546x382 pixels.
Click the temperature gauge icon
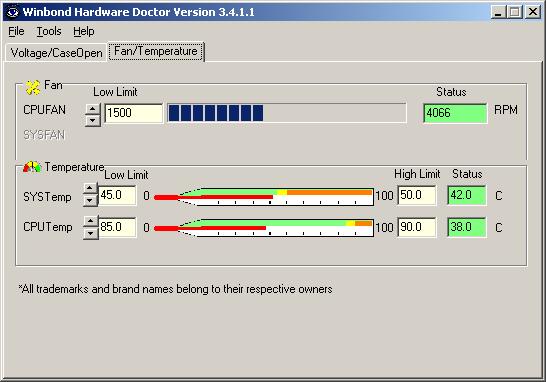click(32, 167)
